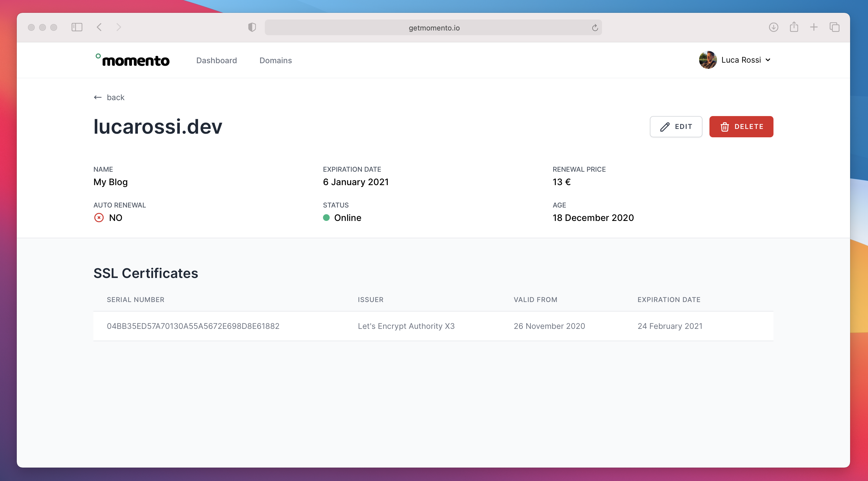Image resolution: width=868 pixels, height=481 pixels.
Task: Expand the Luca Rossi user dropdown chevron
Action: tap(768, 60)
